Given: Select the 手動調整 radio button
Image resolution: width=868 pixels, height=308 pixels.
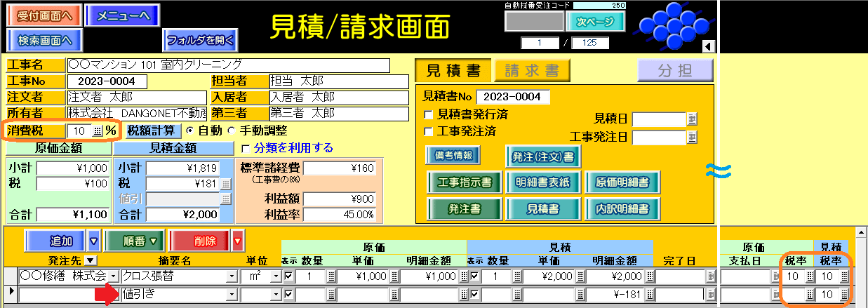Looking at the screenshot, I should pos(232,131).
